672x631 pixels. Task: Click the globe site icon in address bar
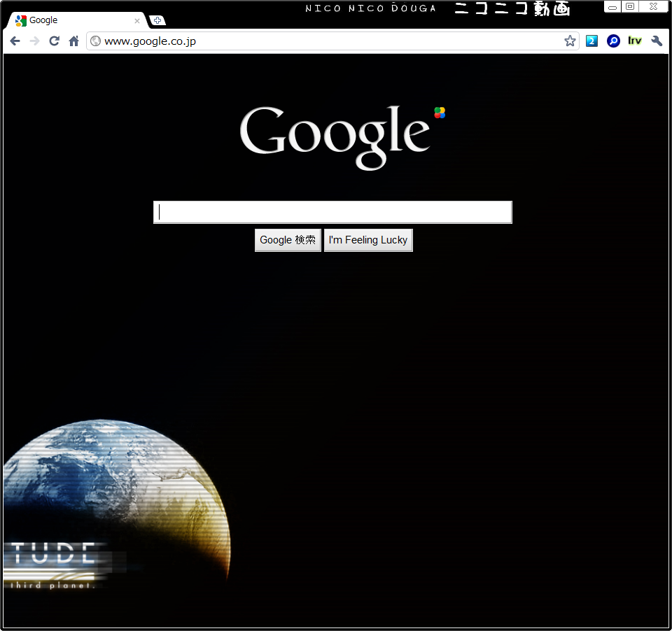[x=96, y=41]
